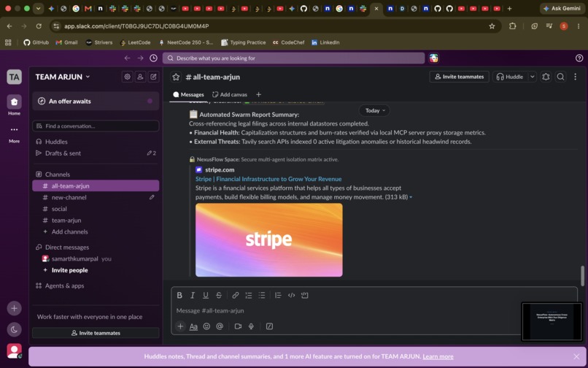Open the stripe preview image
This screenshot has height=368, width=588.
[x=269, y=240]
